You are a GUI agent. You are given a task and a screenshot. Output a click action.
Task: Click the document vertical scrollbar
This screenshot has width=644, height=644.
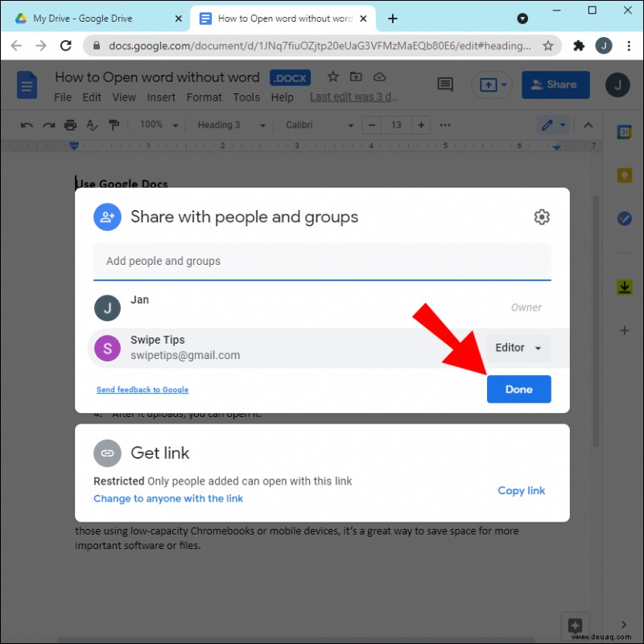[595, 321]
